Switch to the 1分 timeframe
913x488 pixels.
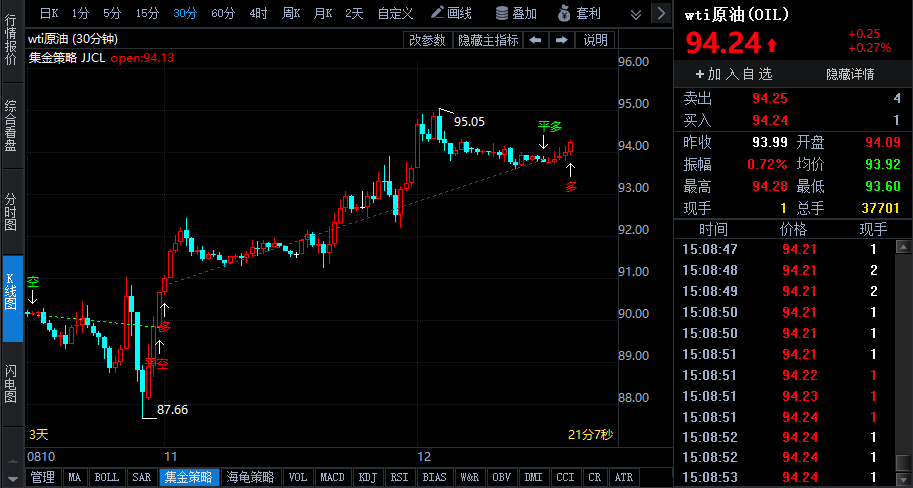pyautogui.click(x=80, y=13)
